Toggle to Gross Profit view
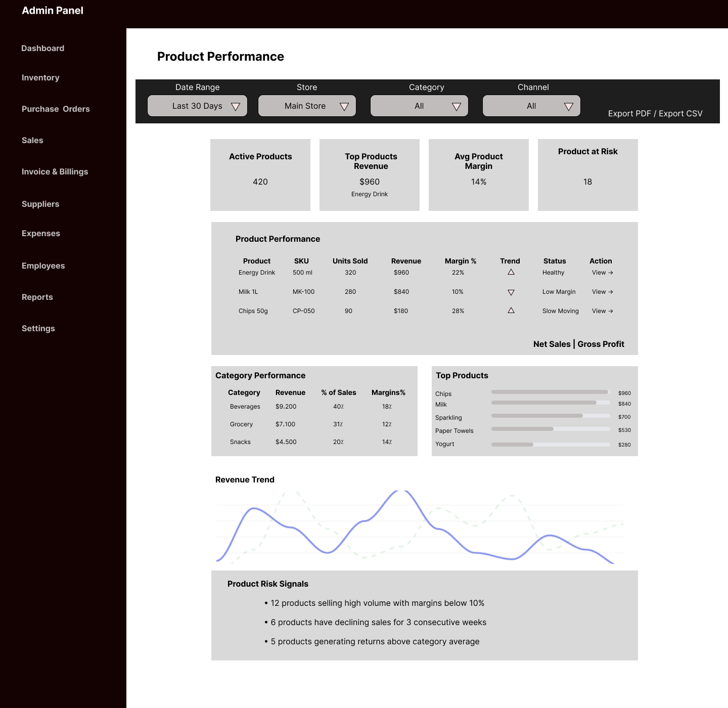This screenshot has width=728, height=708. click(601, 344)
